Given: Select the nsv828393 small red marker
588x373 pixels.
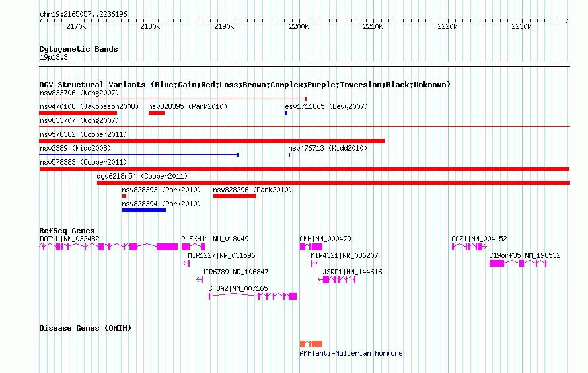Looking at the screenshot, I should (x=124, y=196).
